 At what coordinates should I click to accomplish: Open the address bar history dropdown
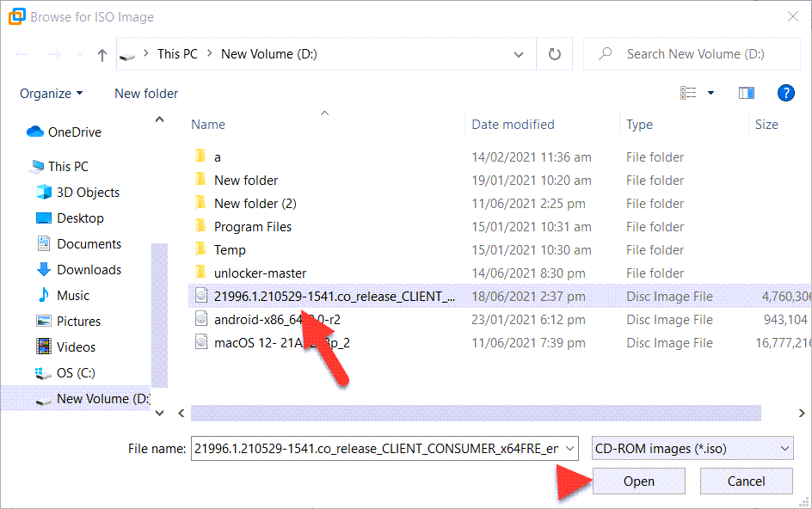coord(519,54)
